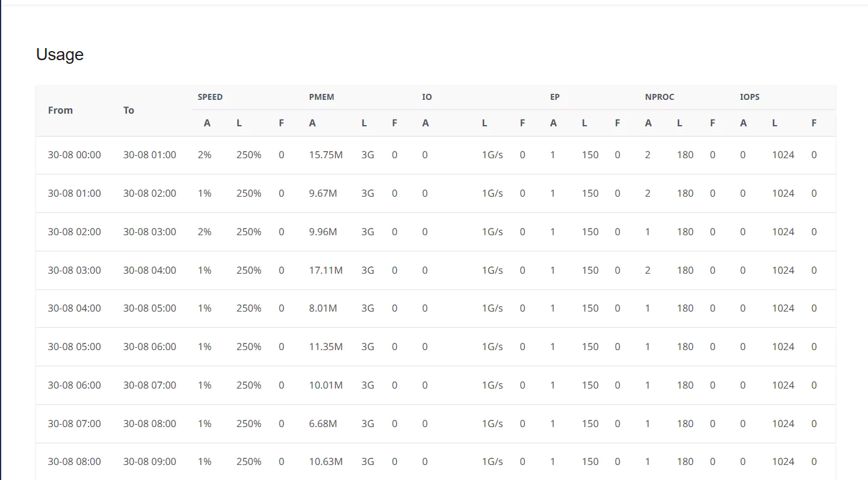Click the IO column group header
The width and height of the screenshot is (868, 480).
pyautogui.click(x=427, y=97)
